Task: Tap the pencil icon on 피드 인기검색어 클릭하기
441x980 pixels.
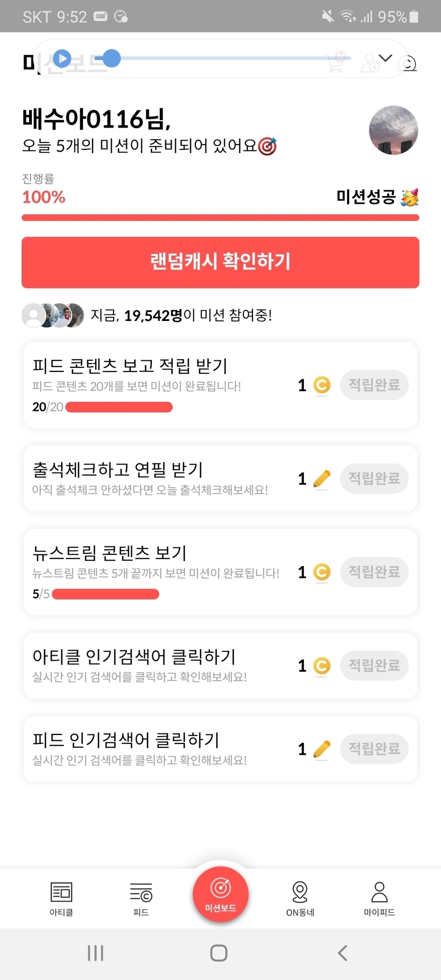Action: 321,749
